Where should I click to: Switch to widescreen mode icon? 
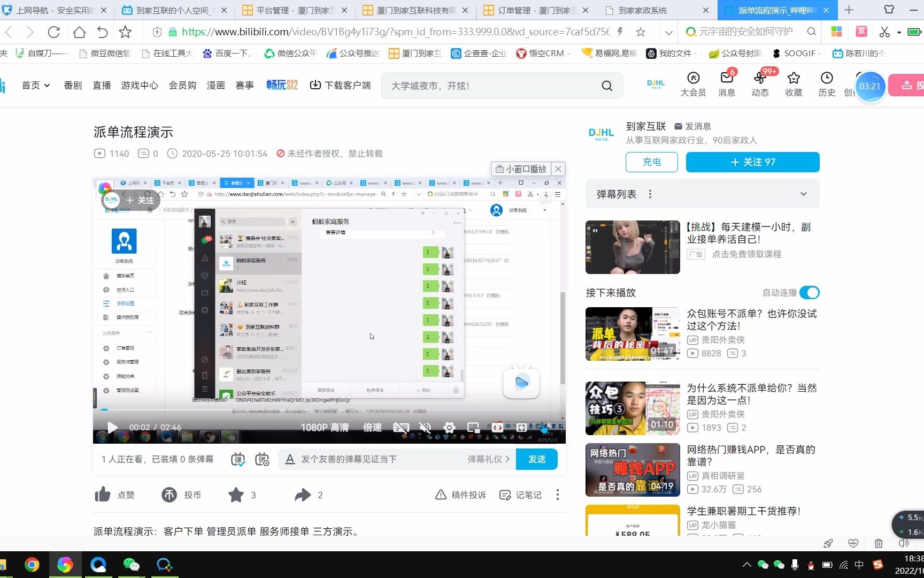pyautogui.click(x=497, y=428)
